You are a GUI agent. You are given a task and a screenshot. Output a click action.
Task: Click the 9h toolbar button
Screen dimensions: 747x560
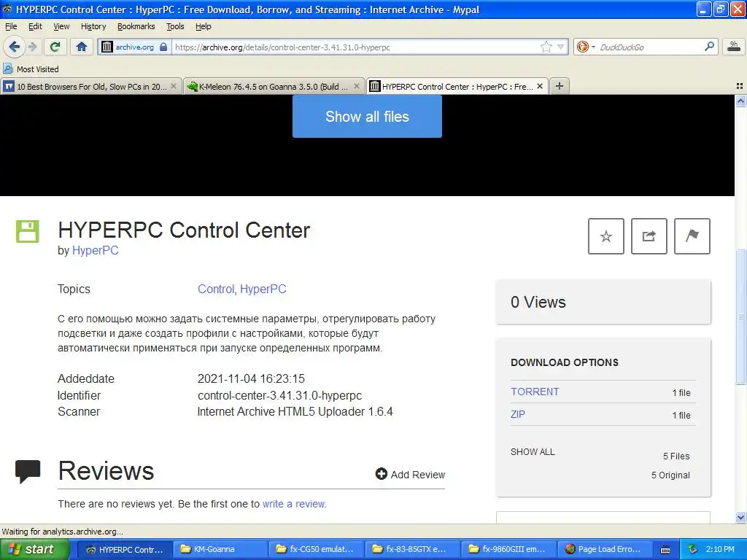click(734, 46)
